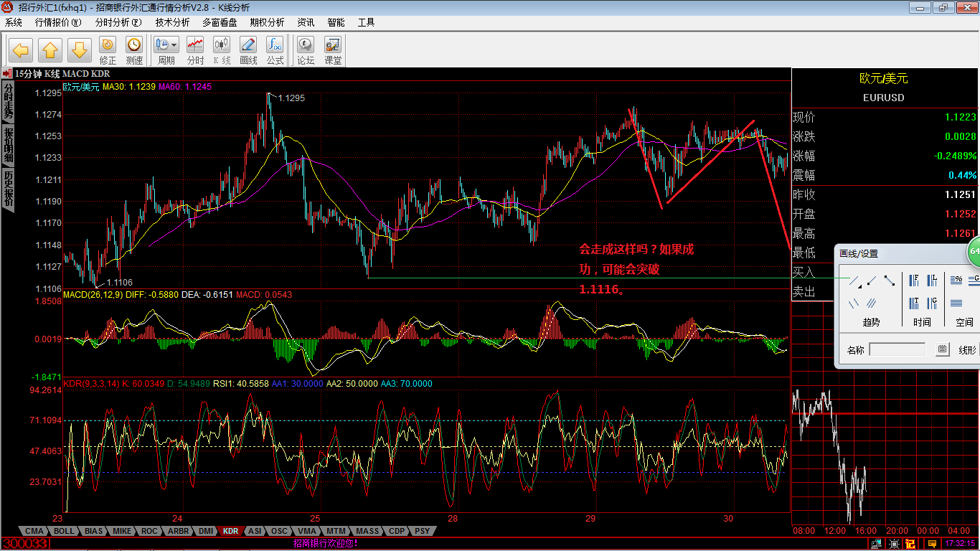Switch to the MTM indicator tab
The width and height of the screenshot is (980, 551).
click(x=335, y=531)
